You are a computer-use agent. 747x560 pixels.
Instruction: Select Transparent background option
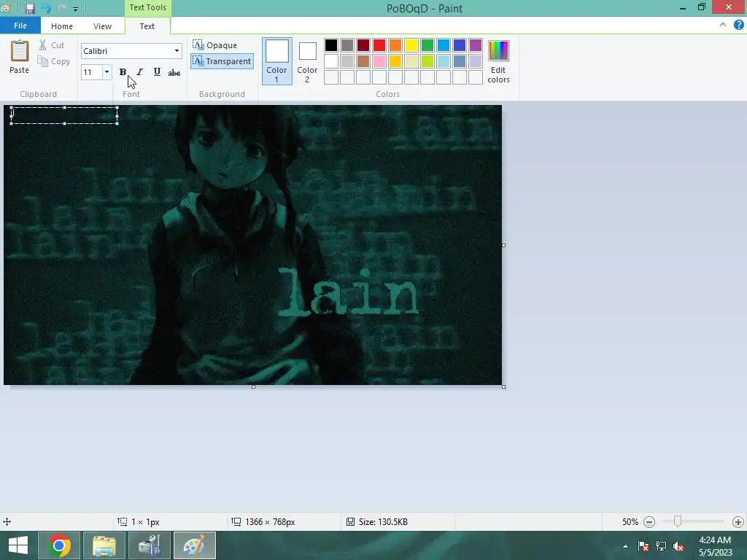click(222, 61)
